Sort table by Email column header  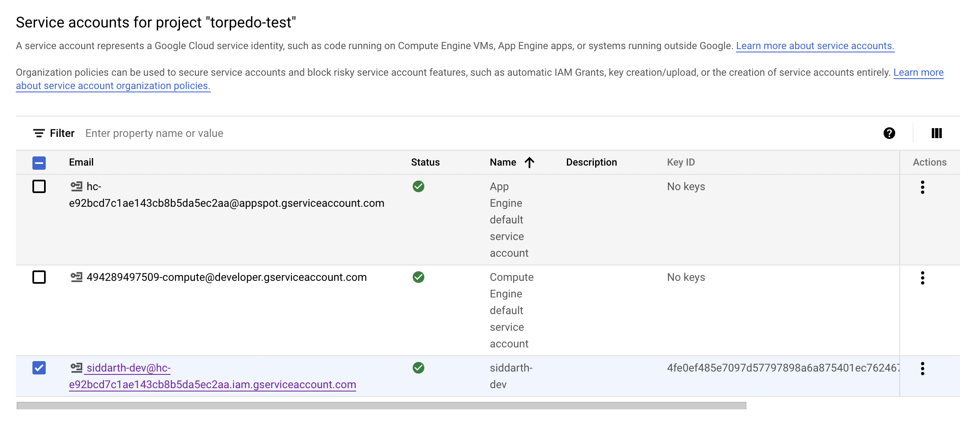click(81, 162)
